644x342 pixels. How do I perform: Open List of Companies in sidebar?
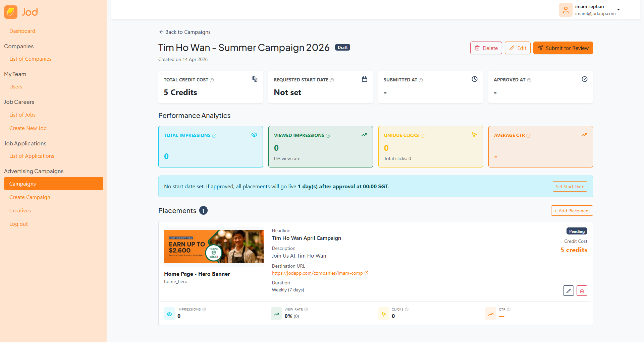pos(31,59)
